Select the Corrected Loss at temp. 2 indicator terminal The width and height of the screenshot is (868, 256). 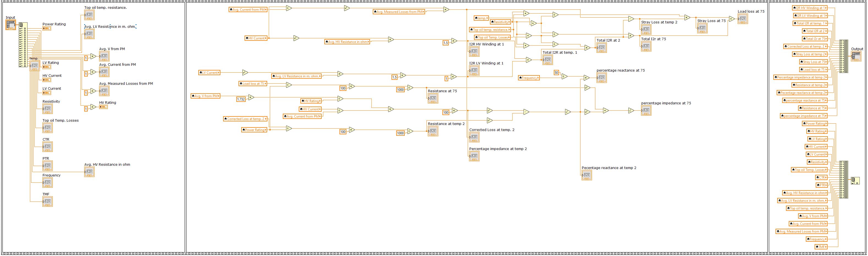[x=474, y=137]
